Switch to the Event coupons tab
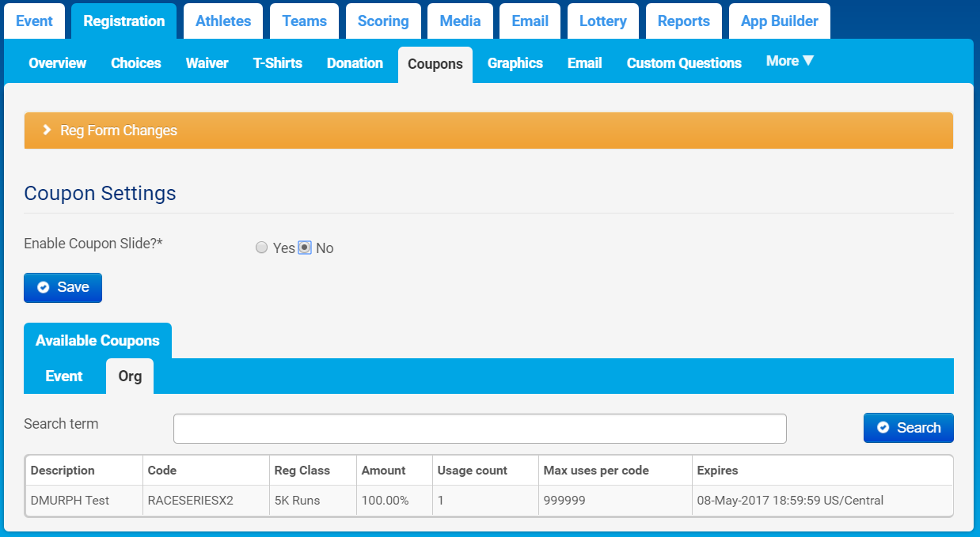980x537 pixels. pyautogui.click(x=64, y=376)
